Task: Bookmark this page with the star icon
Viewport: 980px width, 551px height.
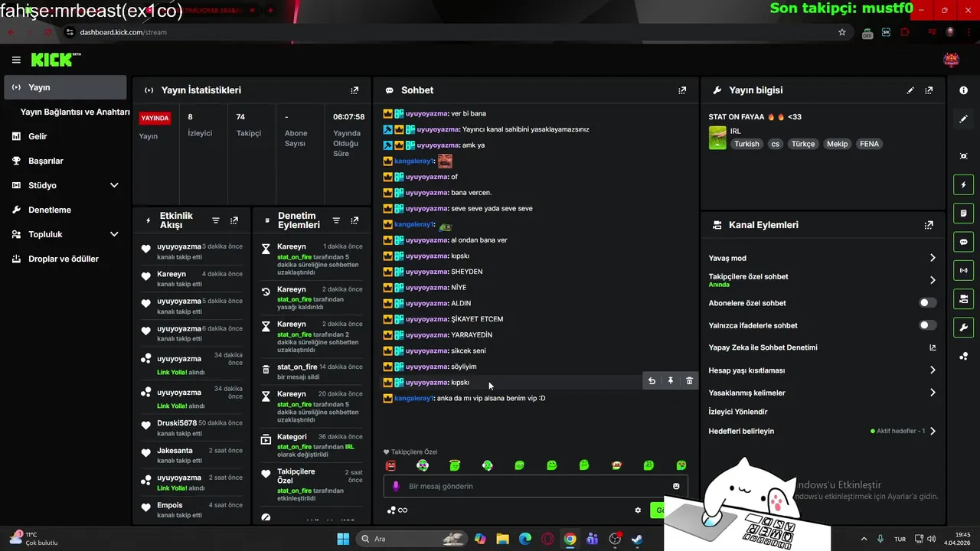Action: tap(842, 32)
